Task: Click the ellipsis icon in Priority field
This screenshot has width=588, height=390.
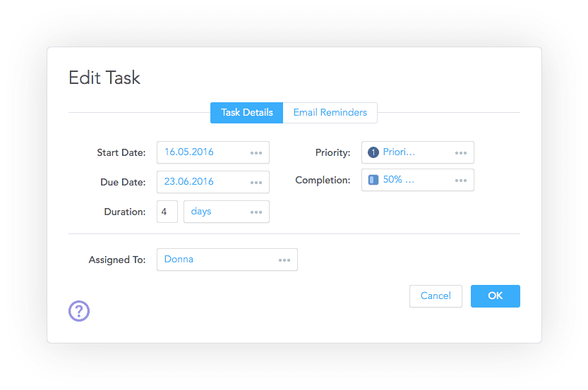Action: pyautogui.click(x=461, y=152)
